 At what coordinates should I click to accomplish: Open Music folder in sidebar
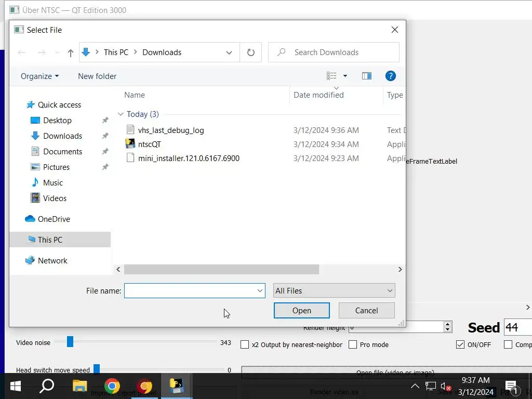tap(52, 183)
